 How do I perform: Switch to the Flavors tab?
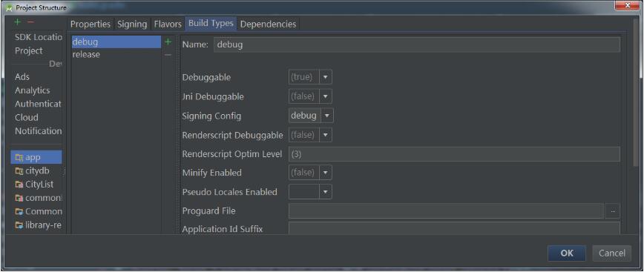(168, 24)
